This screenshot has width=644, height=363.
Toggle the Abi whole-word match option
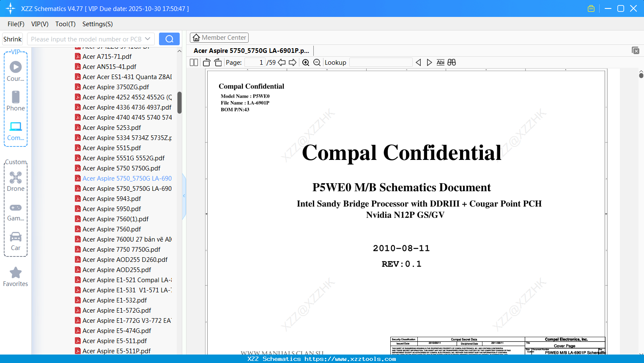(441, 63)
